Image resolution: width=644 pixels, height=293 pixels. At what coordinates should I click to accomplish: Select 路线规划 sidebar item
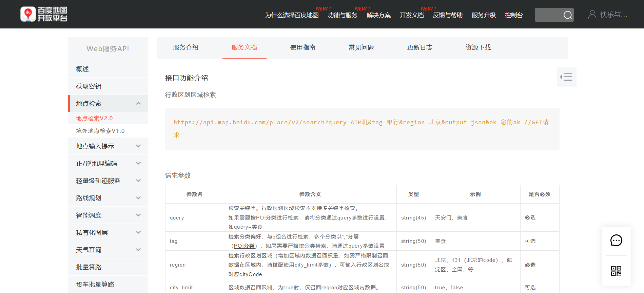[x=108, y=198]
